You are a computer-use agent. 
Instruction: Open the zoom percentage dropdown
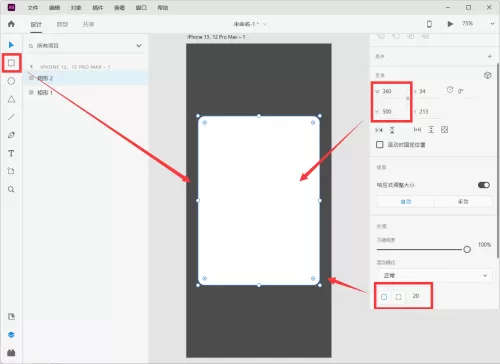(492, 24)
